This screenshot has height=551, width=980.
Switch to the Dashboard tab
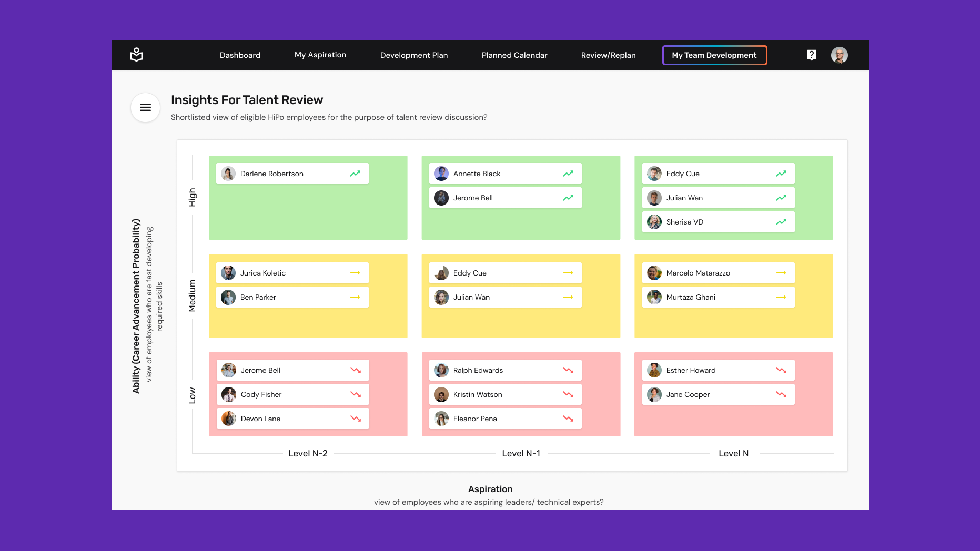click(240, 55)
